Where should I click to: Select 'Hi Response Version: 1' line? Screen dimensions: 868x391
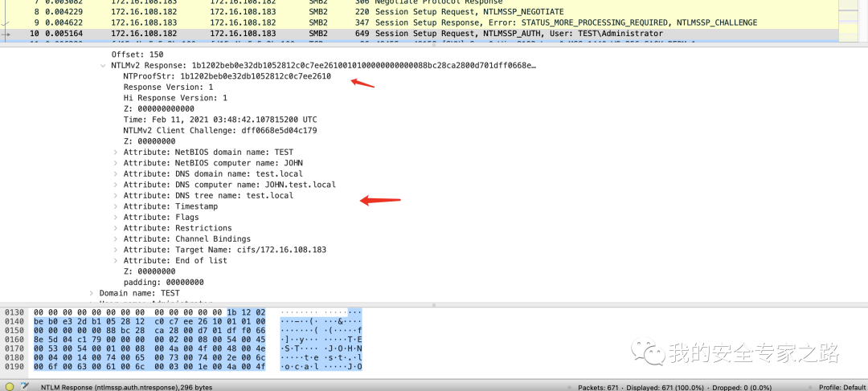(x=175, y=98)
